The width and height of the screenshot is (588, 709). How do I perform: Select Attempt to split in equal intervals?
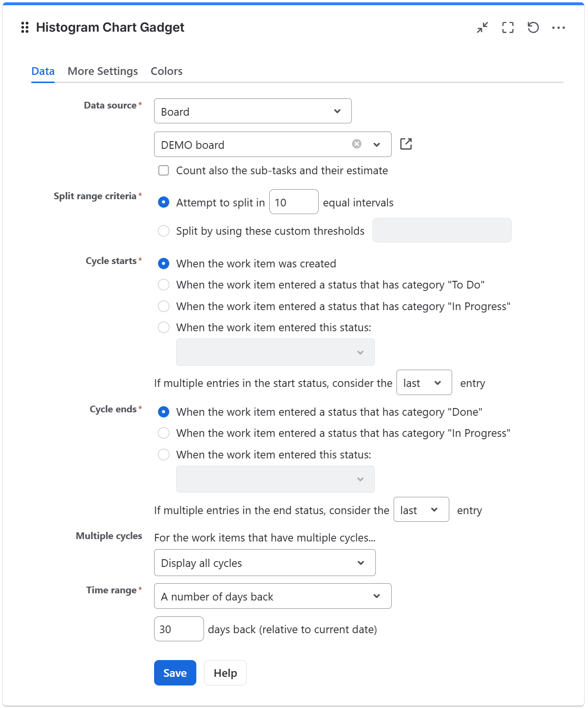coord(164,202)
